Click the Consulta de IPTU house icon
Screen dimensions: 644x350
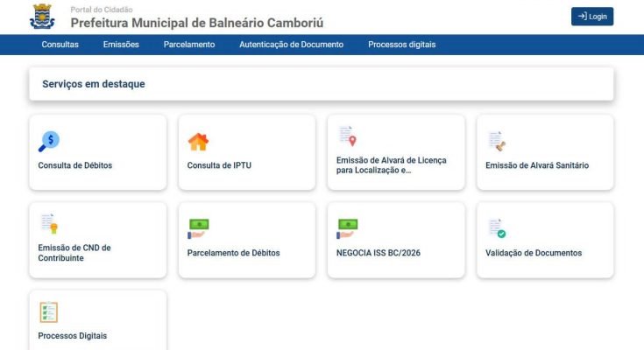point(199,141)
